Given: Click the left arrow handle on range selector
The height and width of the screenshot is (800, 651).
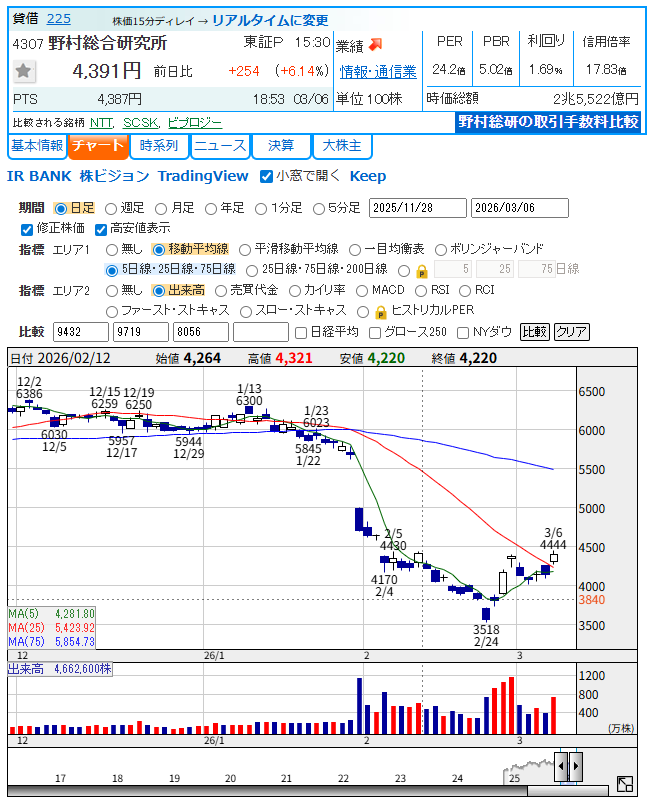Looking at the screenshot, I should (x=561, y=767).
